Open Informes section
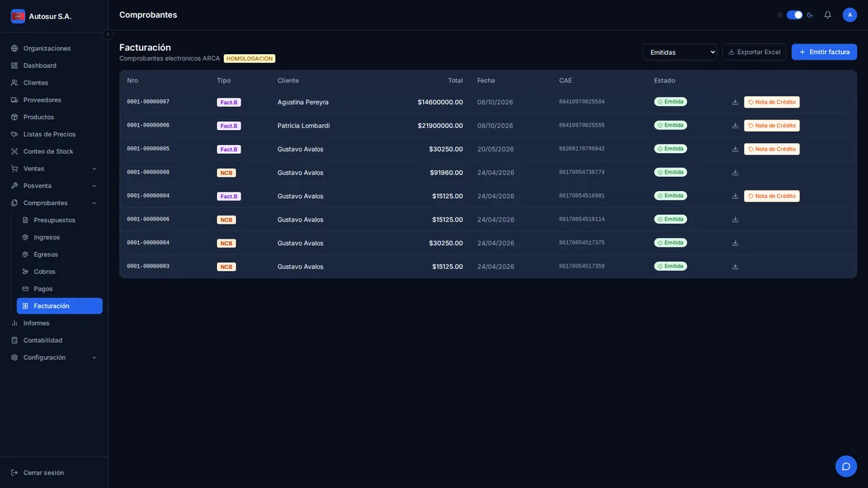Viewport: 868px width, 488px height. 54,323
